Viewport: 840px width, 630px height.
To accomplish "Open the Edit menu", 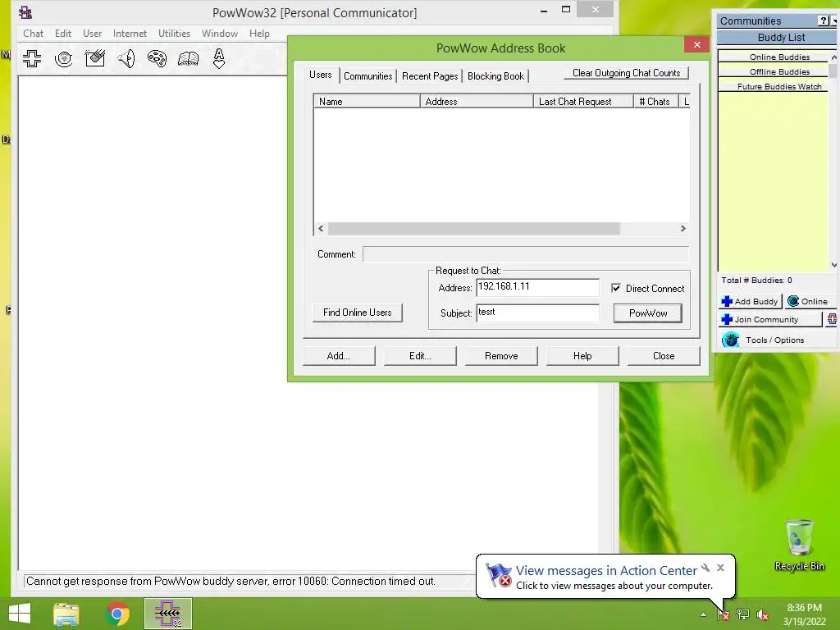I will point(62,33).
